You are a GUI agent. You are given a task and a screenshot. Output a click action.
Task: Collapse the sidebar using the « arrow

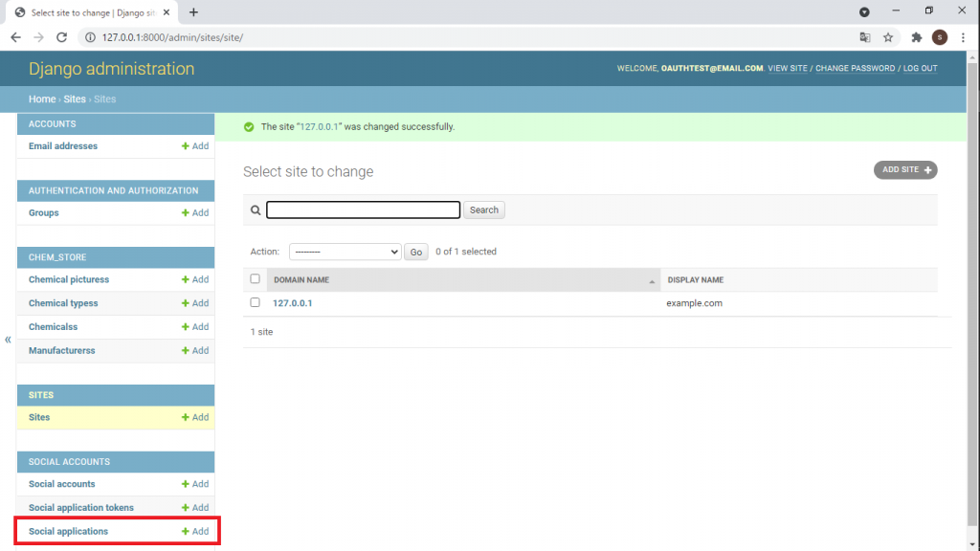tap(8, 339)
